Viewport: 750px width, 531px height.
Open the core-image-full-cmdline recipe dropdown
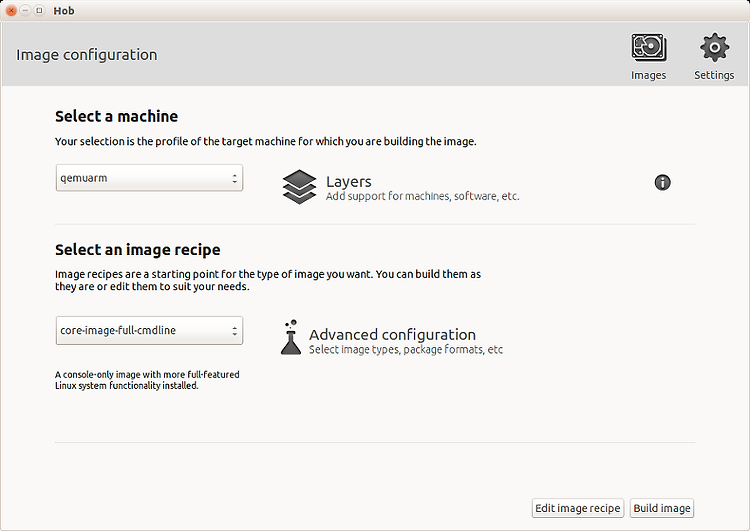(x=149, y=331)
